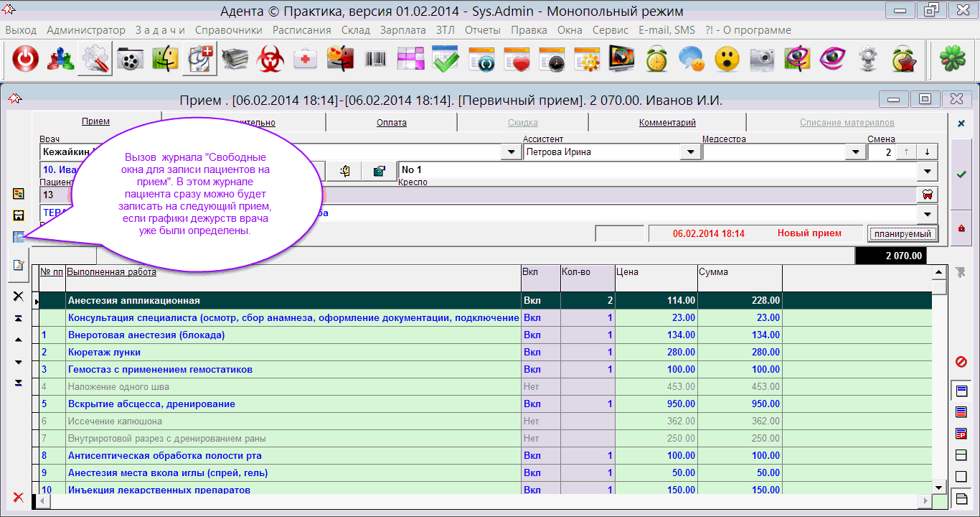
Task: Click the table's vertical scrollbar down arrow
Action: point(938,488)
